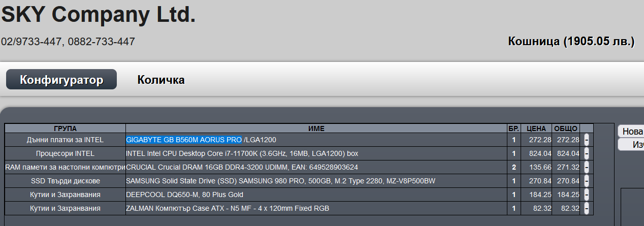Screen dimensions: 644x226
Task: Remove the ZALMAN N5 MF case row
Action: pyautogui.click(x=587, y=208)
